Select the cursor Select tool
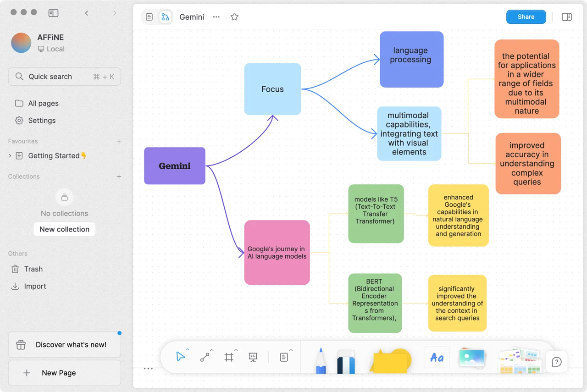This screenshot has height=392, width=587. click(x=180, y=357)
